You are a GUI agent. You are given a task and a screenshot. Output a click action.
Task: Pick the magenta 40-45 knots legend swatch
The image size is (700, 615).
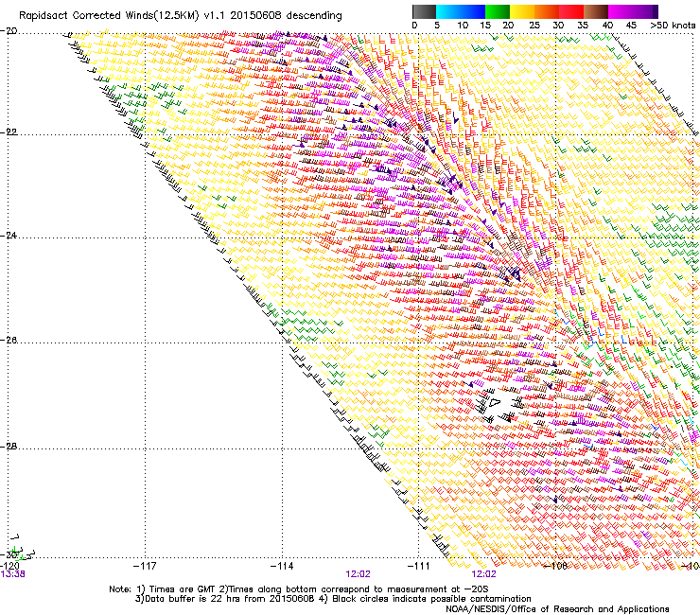click(621, 11)
